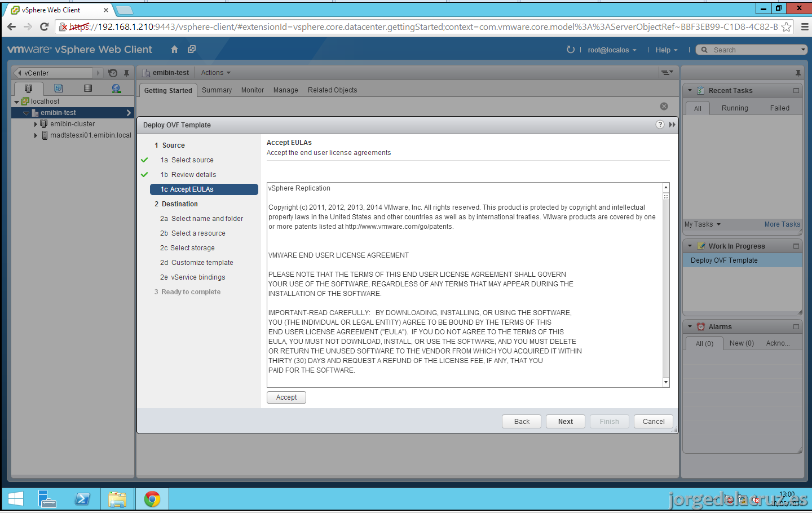Accept the end user license agreement
Screen dimensions: 812x513
pyautogui.click(x=286, y=397)
